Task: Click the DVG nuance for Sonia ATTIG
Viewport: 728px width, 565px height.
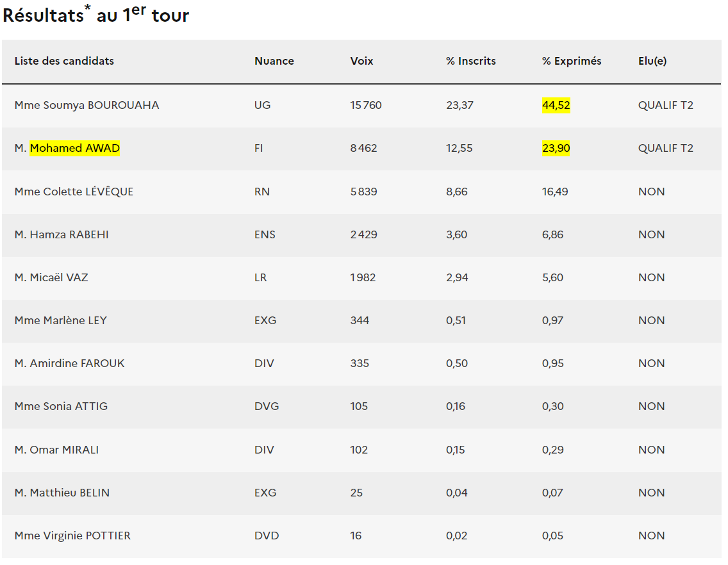Action: [266, 406]
